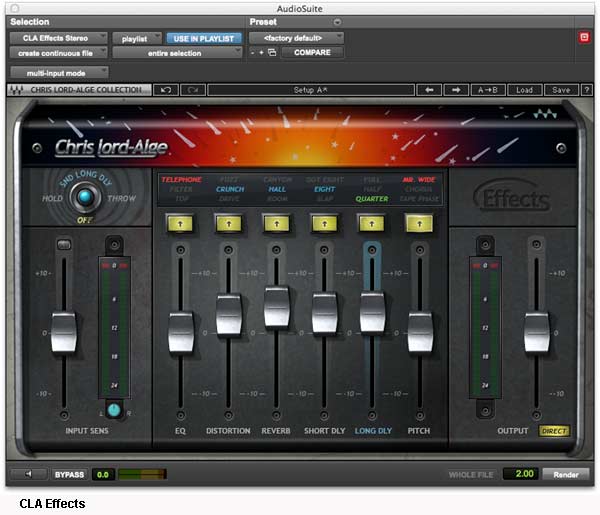600x515 pixels.
Task: Open the Setup A preset name field
Action: pyautogui.click(x=310, y=90)
